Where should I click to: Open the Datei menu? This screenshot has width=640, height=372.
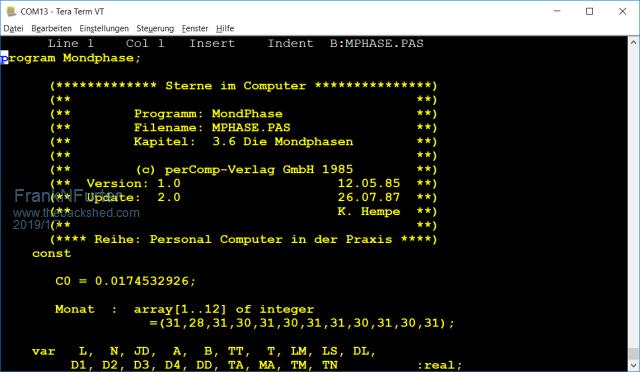(x=13, y=28)
